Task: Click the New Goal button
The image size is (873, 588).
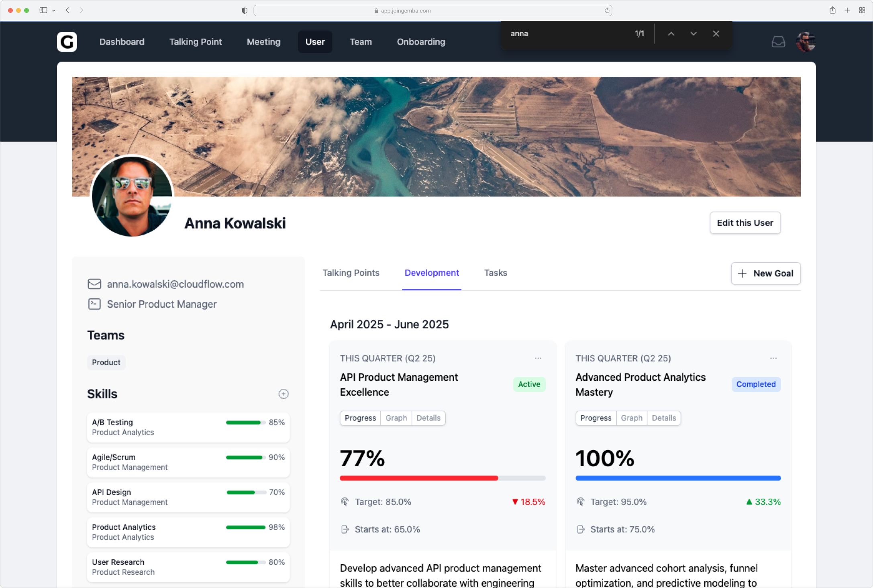Action: pyautogui.click(x=765, y=274)
